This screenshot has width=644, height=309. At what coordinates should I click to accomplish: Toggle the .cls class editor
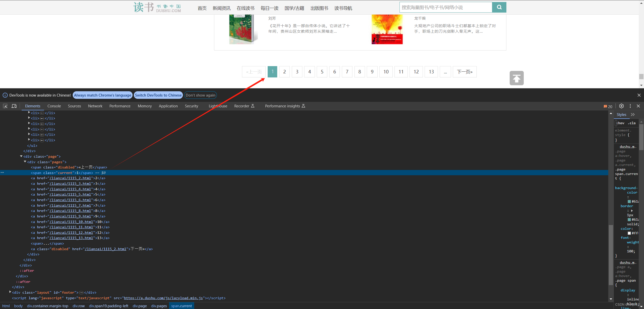[x=631, y=123]
